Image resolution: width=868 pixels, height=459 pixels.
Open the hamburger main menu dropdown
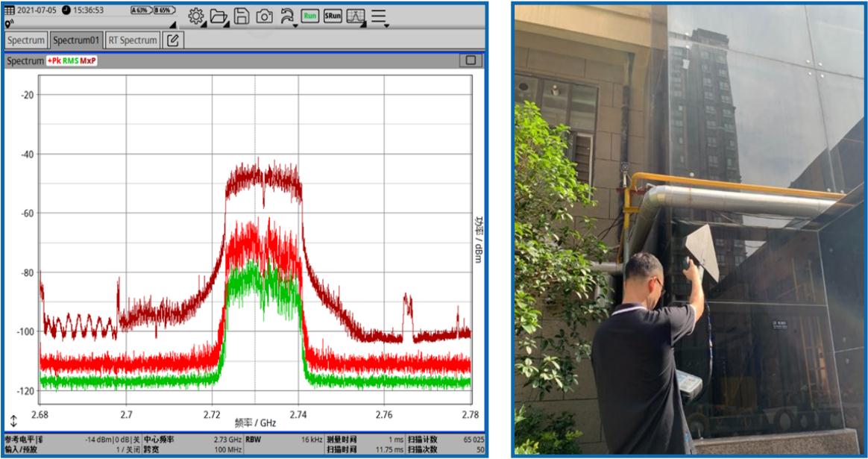[x=380, y=16]
